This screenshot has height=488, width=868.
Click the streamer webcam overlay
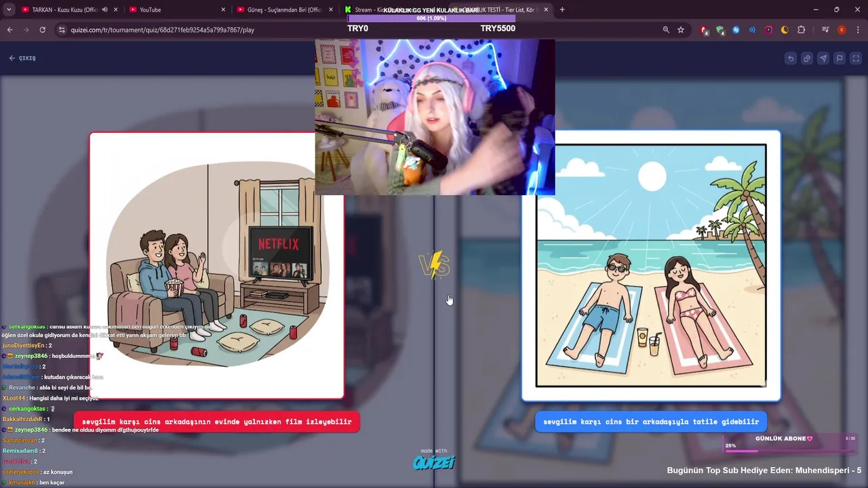pos(435,117)
